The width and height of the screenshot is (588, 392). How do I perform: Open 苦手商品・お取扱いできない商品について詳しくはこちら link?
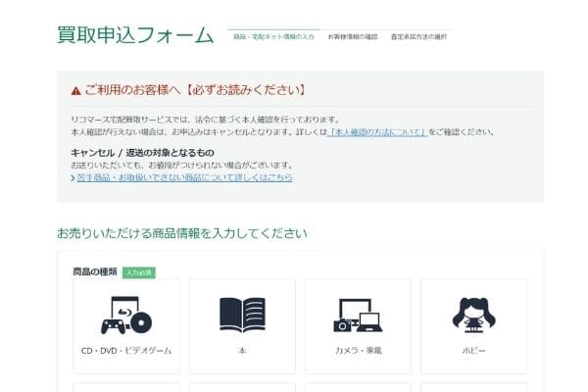tap(184, 177)
